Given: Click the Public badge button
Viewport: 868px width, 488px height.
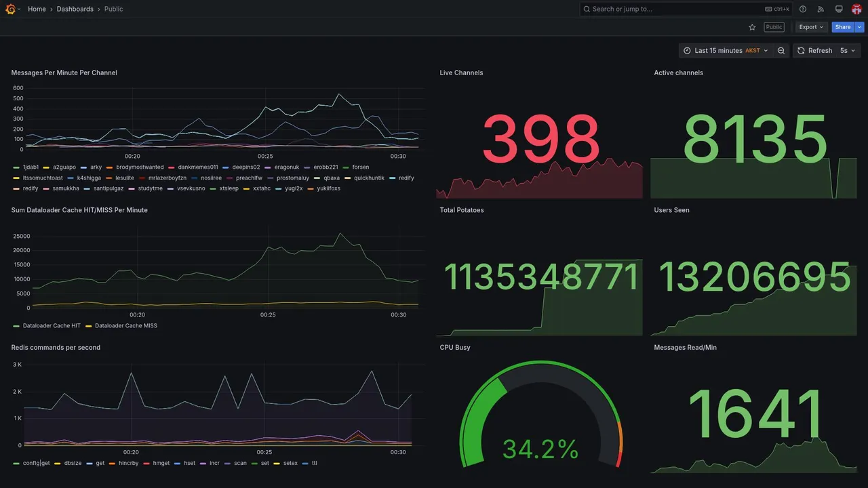Looking at the screenshot, I should (774, 27).
